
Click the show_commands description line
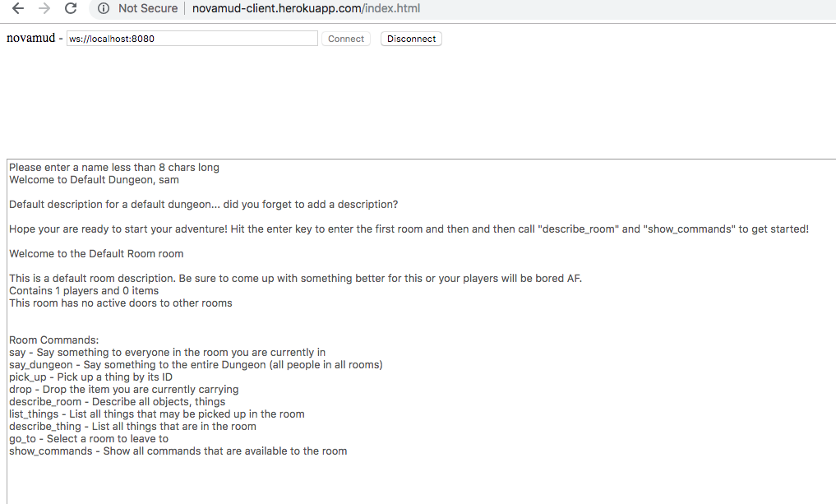click(x=178, y=451)
